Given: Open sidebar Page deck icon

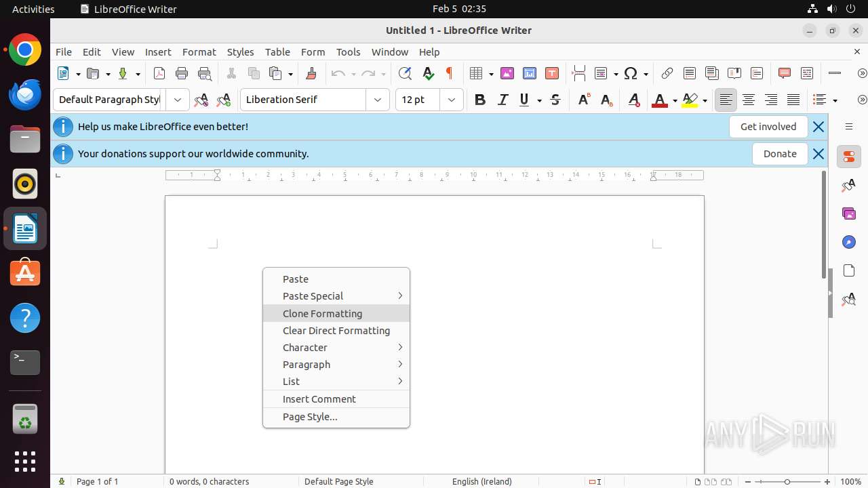Looking at the screenshot, I should pyautogui.click(x=848, y=270).
